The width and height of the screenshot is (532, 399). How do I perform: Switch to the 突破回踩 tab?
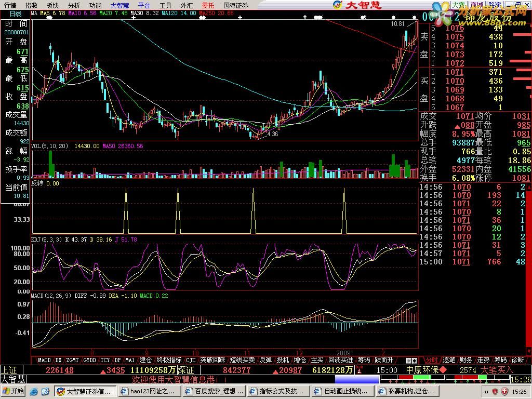[212, 360]
